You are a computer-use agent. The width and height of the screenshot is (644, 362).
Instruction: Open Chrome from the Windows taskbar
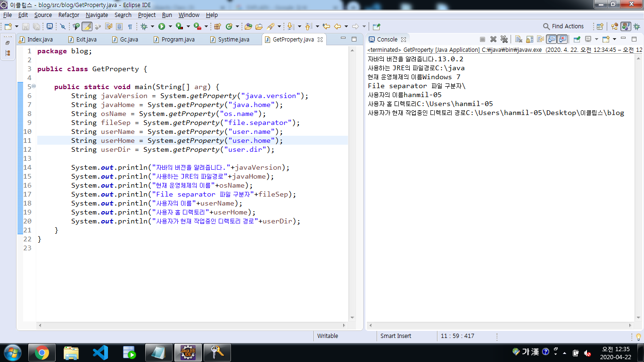pos(42,353)
